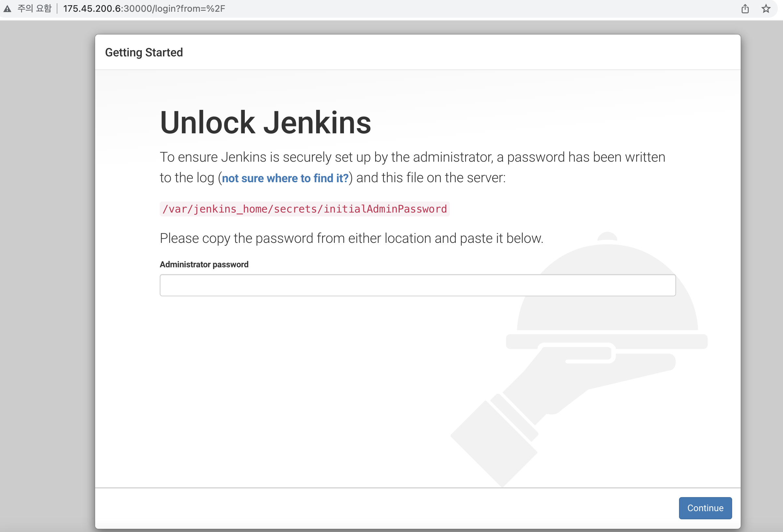Focus the Administrator password field
Viewport: 783px width, 532px height.
(418, 285)
